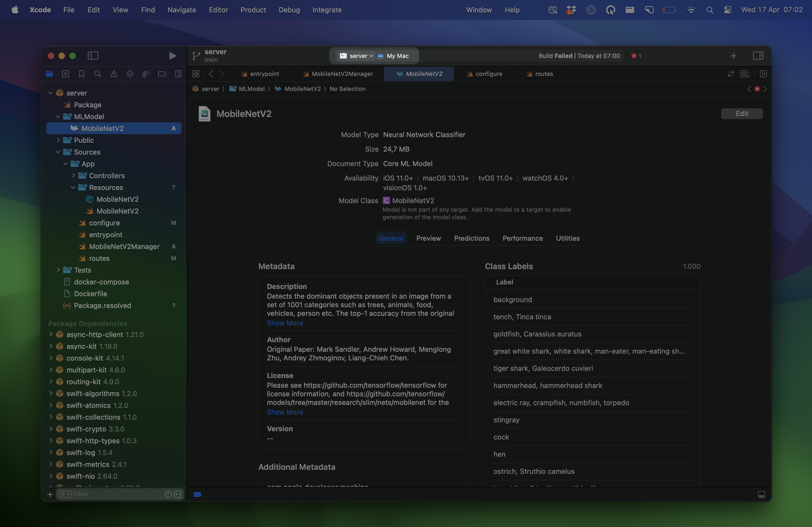The width and height of the screenshot is (812, 527).
Task: Run the server scheme with the play button
Action: point(172,56)
